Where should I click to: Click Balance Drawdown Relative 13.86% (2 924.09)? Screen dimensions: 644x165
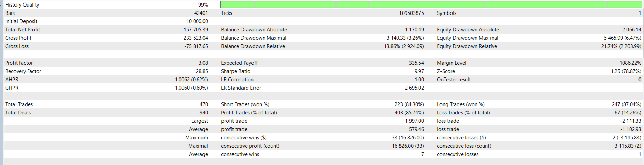pos(404,46)
